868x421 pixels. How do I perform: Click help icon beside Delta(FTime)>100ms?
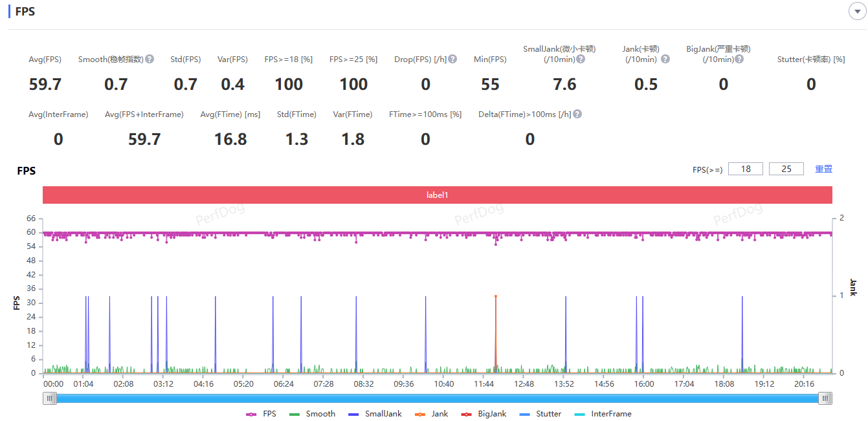click(x=577, y=114)
